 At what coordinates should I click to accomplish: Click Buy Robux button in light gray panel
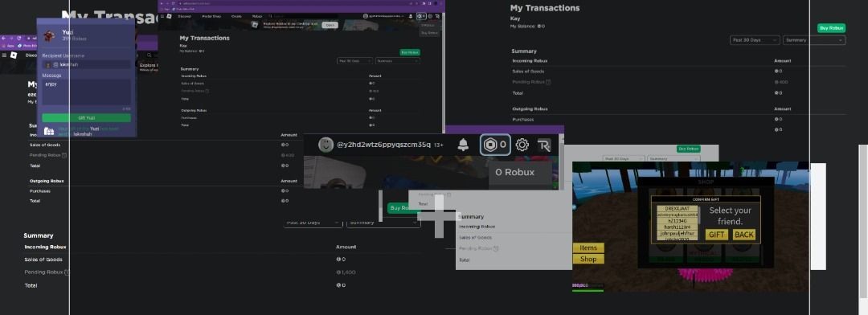click(x=689, y=149)
